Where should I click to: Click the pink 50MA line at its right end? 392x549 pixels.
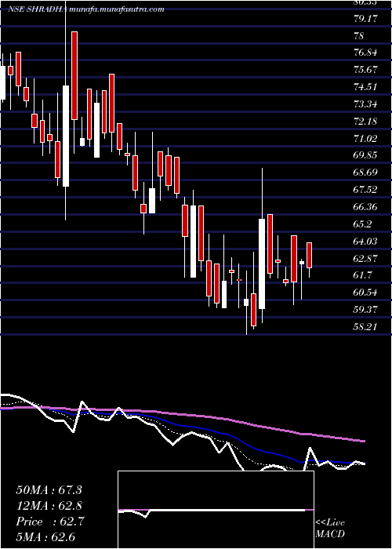(x=362, y=441)
